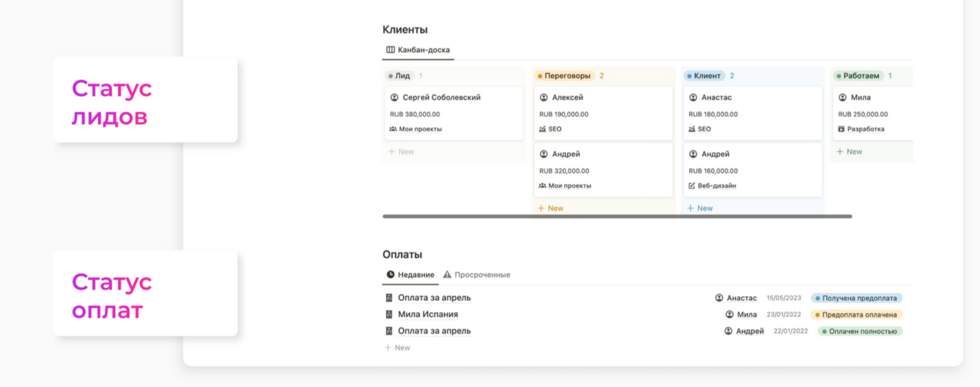Screen dimensions: 980x387
Task: Add new card in Клиент column
Action: [700, 209]
